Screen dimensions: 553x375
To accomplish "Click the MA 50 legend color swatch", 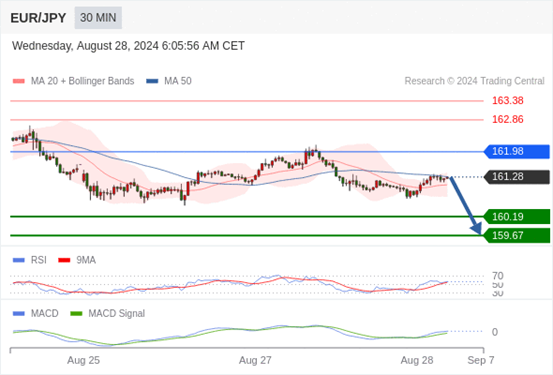I will [152, 81].
